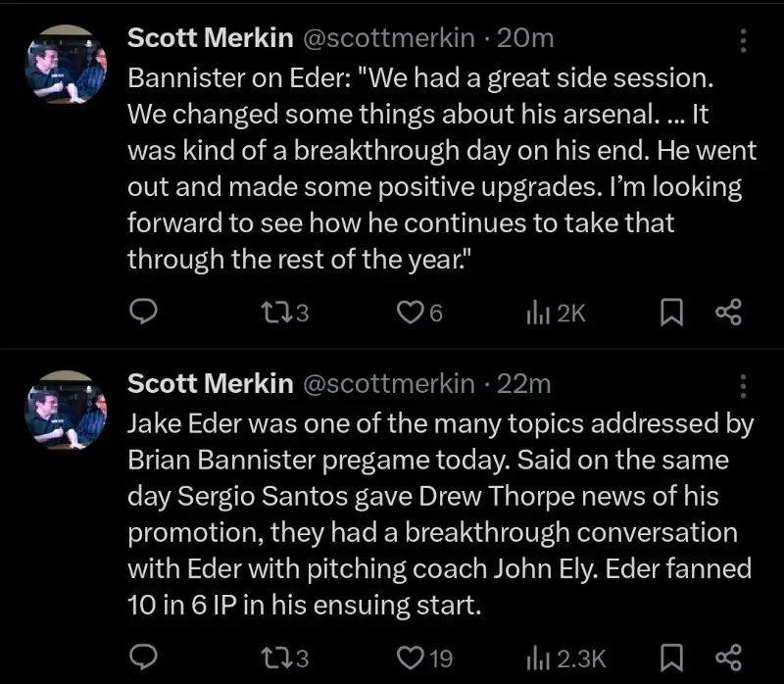Bookmark the Bannister on Eder tweet
This screenshot has height=684, width=784.
point(670,312)
